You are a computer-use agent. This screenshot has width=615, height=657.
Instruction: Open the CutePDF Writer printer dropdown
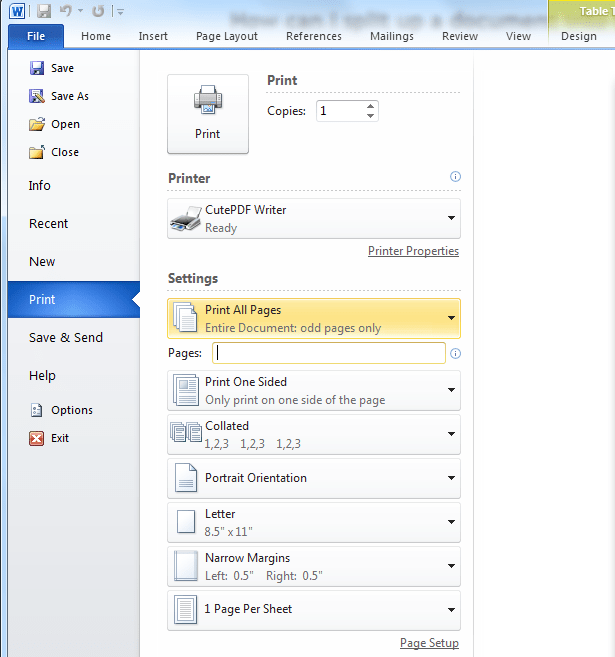[x=314, y=219]
